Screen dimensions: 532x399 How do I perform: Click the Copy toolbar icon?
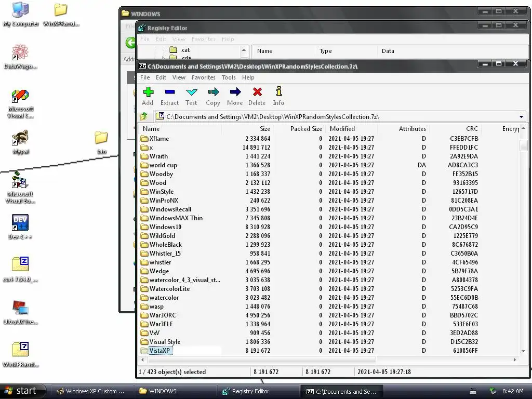pos(213,96)
